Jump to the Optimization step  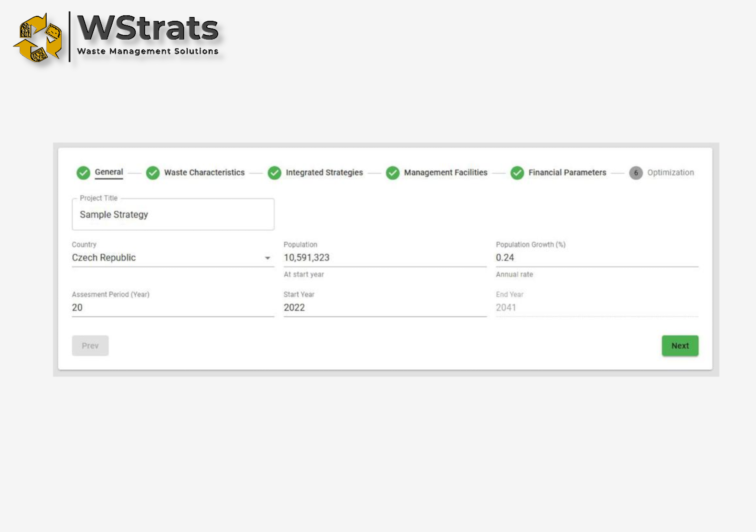coord(671,172)
